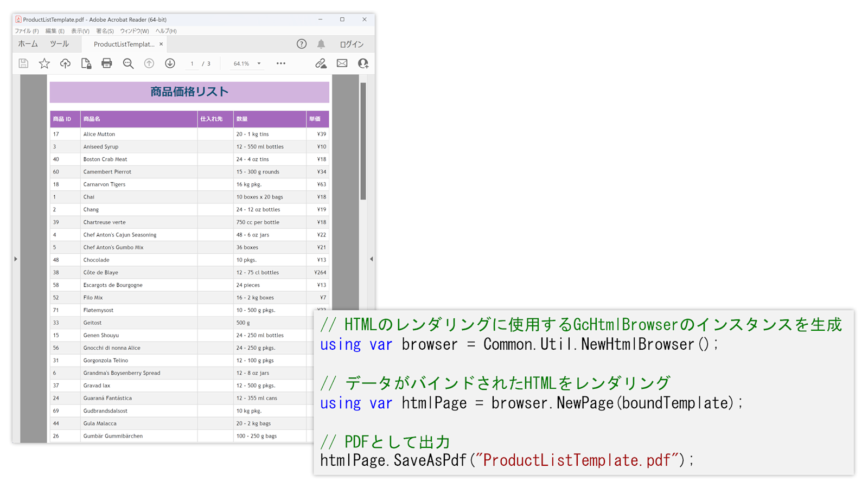868x488 pixels.
Task: Open the 署名(S) menu
Action: [x=105, y=31]
